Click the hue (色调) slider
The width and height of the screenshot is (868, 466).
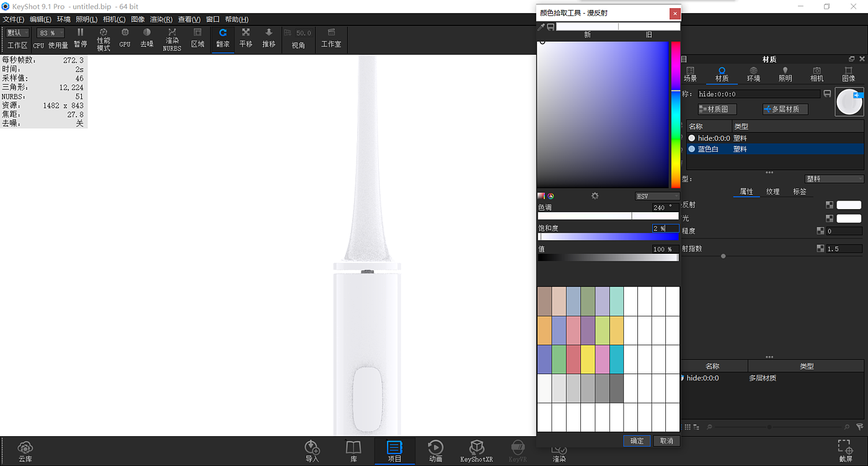[608, 216]
